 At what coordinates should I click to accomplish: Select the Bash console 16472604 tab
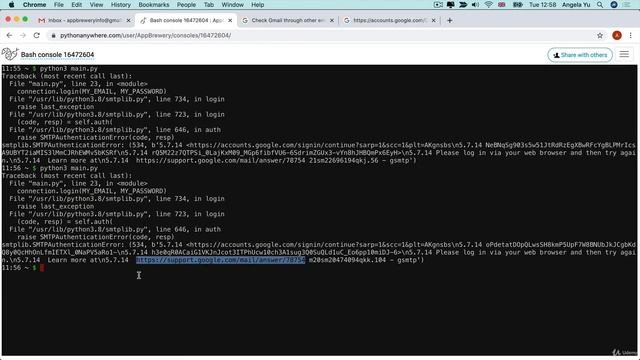pos(186,20)
